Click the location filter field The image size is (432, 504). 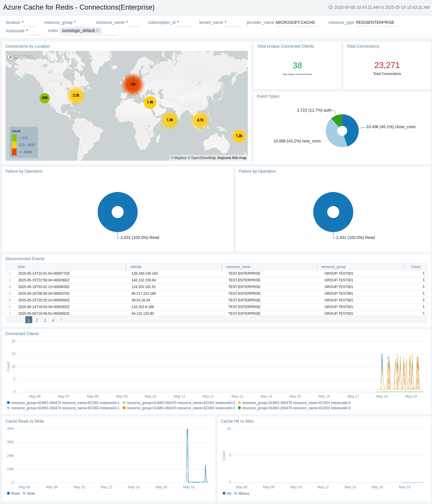coord(29,22)
